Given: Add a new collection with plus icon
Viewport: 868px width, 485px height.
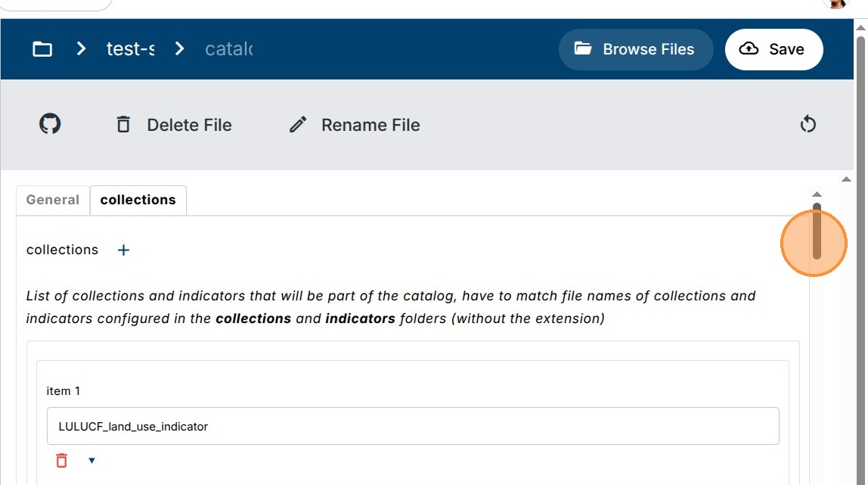Looking at the screenshot, I should click(x=124, y=250).
